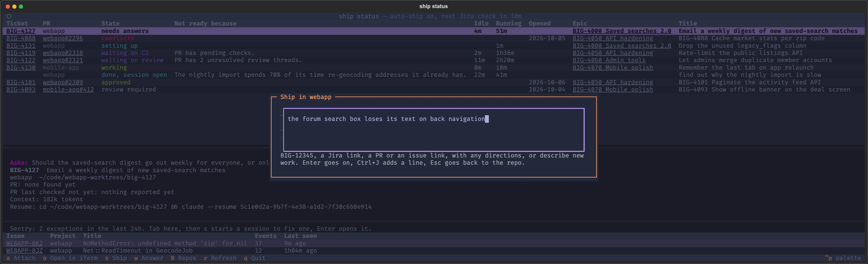868x264 pixels.
Task: Click the Last seen column header
Action: pos(300,236)
